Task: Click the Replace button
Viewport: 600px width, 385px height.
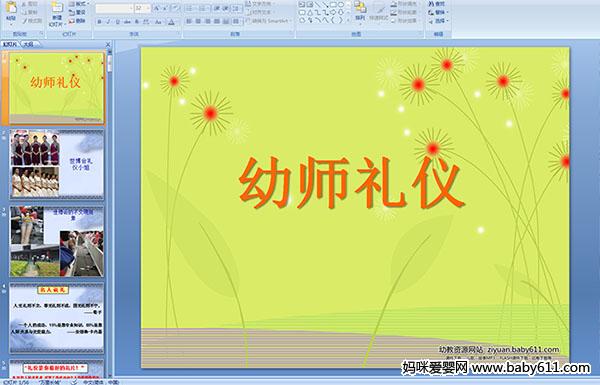Action: (x=437, y=13)
